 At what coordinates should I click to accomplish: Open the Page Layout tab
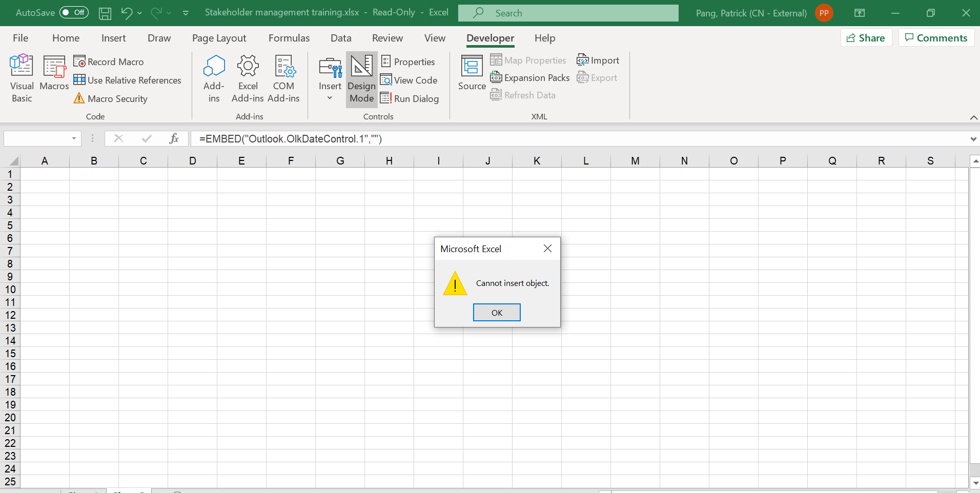click(219, 38)
